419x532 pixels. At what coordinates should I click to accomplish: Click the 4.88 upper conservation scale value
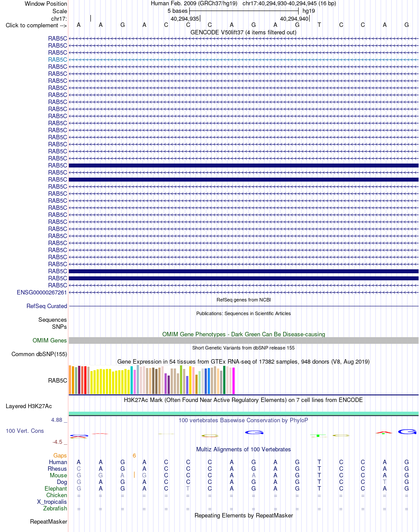pos(57,420)
